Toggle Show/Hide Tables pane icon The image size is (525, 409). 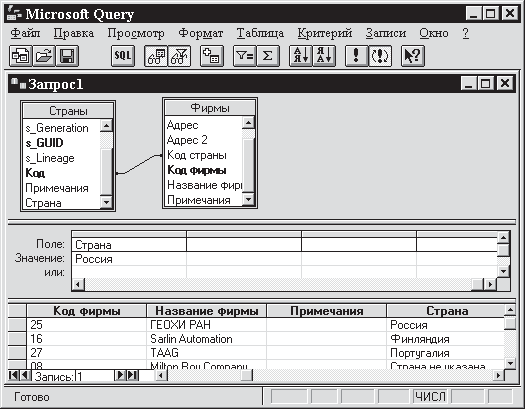click(x=156, y=56)
